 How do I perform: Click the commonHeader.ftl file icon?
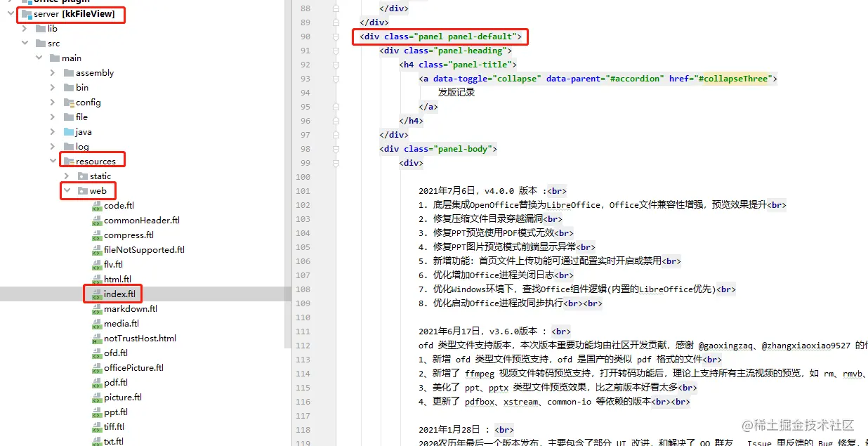[97, 221]
